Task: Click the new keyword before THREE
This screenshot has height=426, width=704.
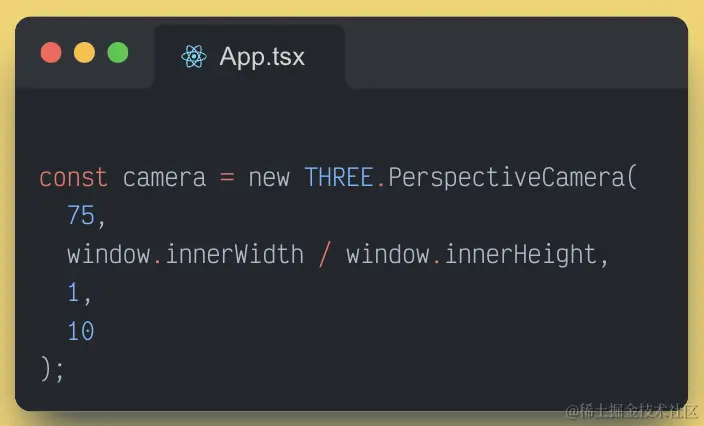Action: (x=269, y=178)
